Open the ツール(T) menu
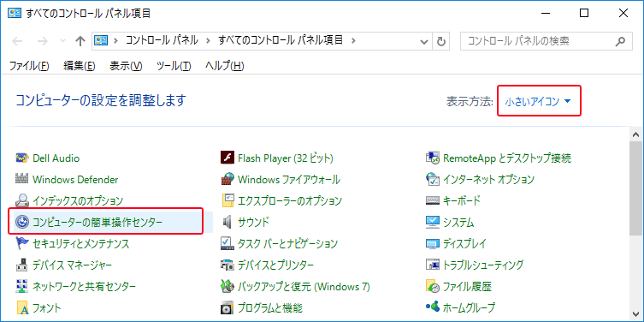This screenshot has height=322, width=644. pos(174,66)
